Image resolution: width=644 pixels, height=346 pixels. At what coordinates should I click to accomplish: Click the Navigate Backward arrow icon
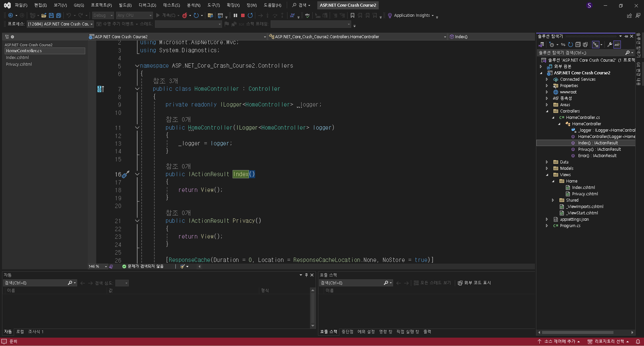[10, 15]
